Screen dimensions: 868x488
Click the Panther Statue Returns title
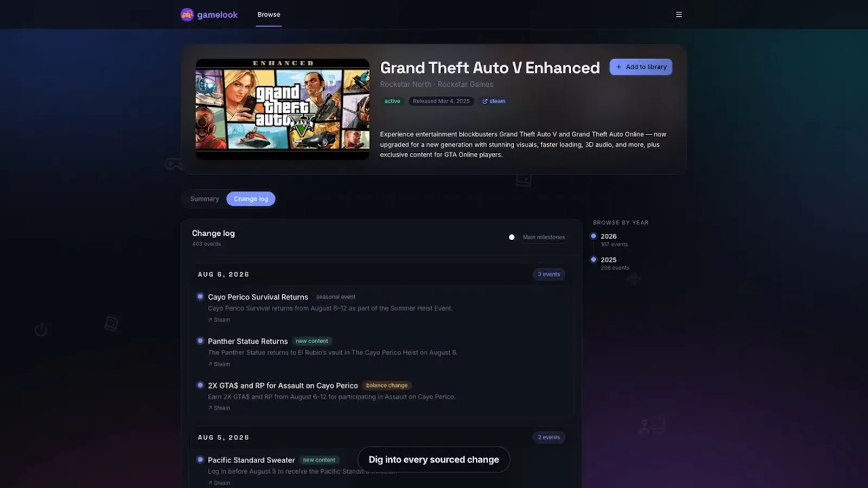247,341
